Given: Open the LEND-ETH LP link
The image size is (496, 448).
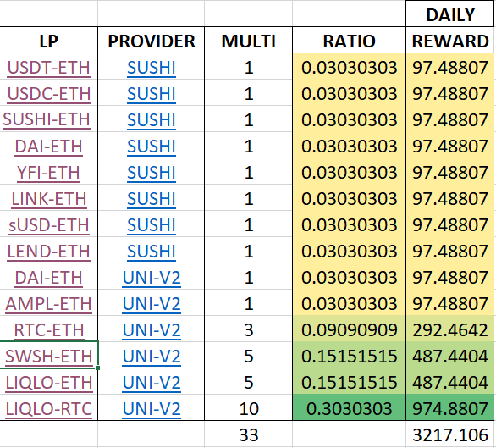Looking at the screenshot, I should (49, 252).
